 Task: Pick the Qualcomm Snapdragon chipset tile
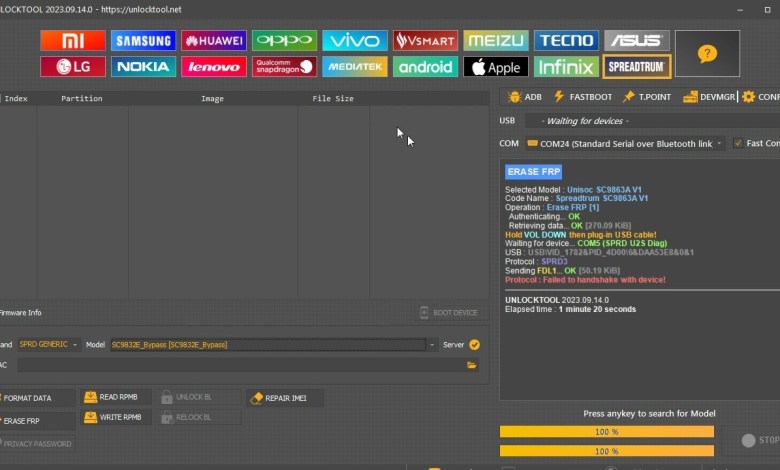284,67
